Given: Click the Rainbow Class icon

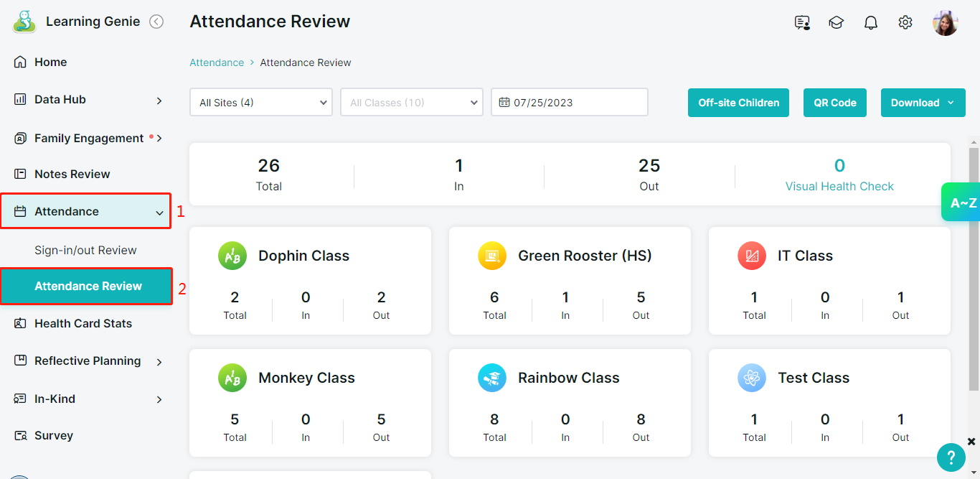Looking at the screenshot, I should (492, 378).
